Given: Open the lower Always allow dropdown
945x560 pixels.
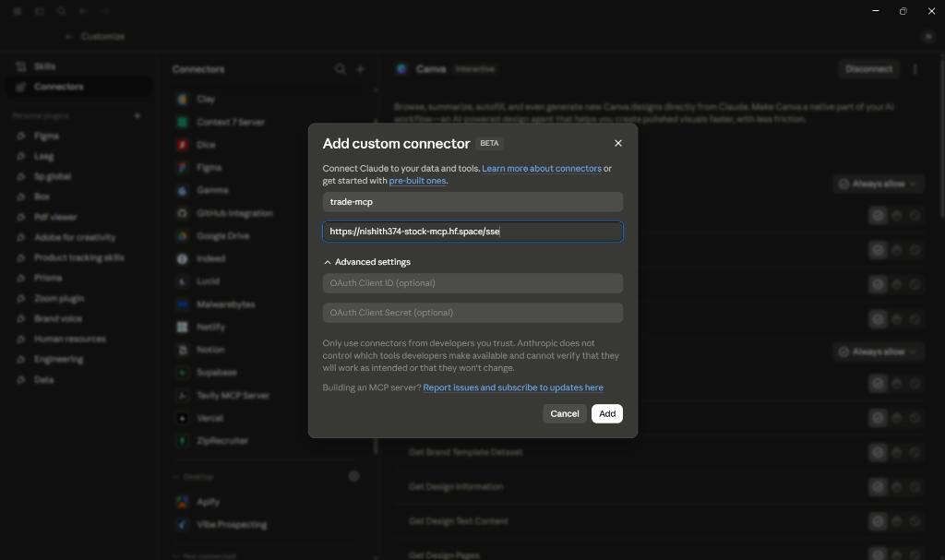Looking at the screenshot, I should 879,351.
